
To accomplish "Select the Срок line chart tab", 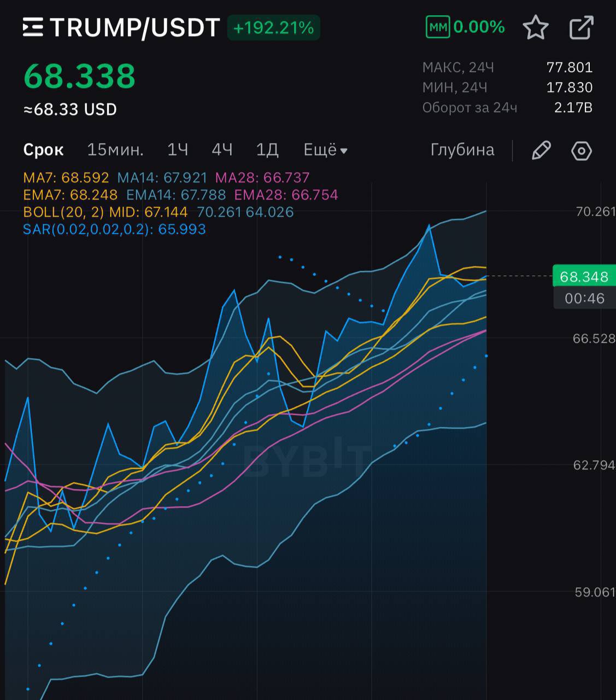I will (x=43, y=150).
